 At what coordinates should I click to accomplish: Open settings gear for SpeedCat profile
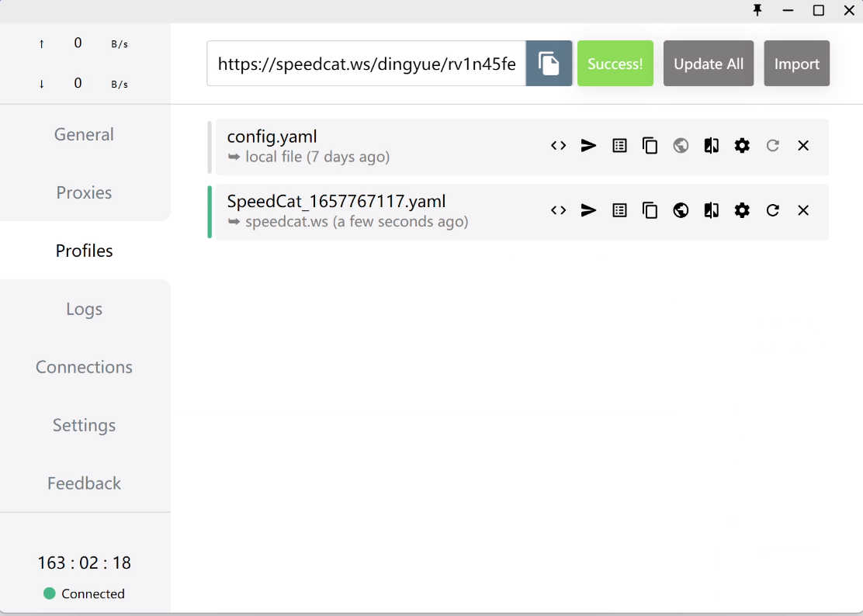pyautogui.click(x=742, y=210)
